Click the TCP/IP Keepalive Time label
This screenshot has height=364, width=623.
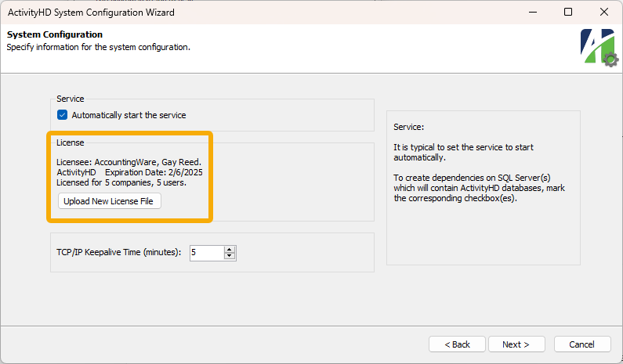pyautogui.click(x=118, y=252)
